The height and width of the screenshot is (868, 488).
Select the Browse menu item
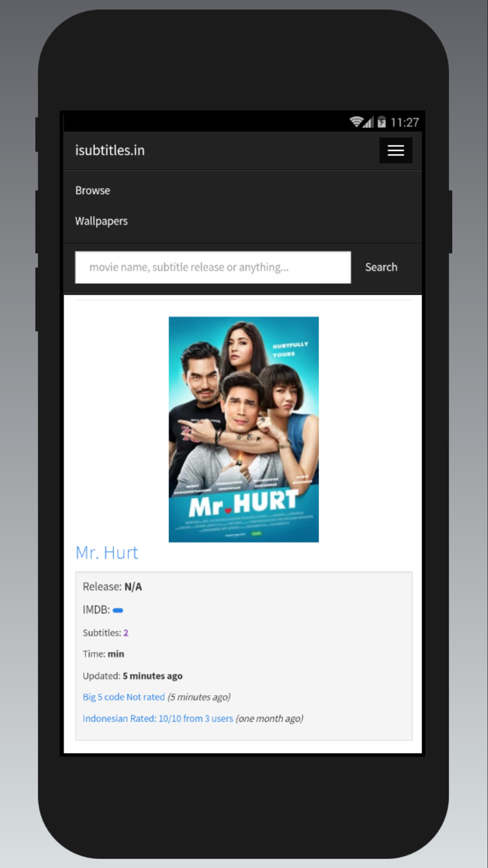click(x=93, y=190)
